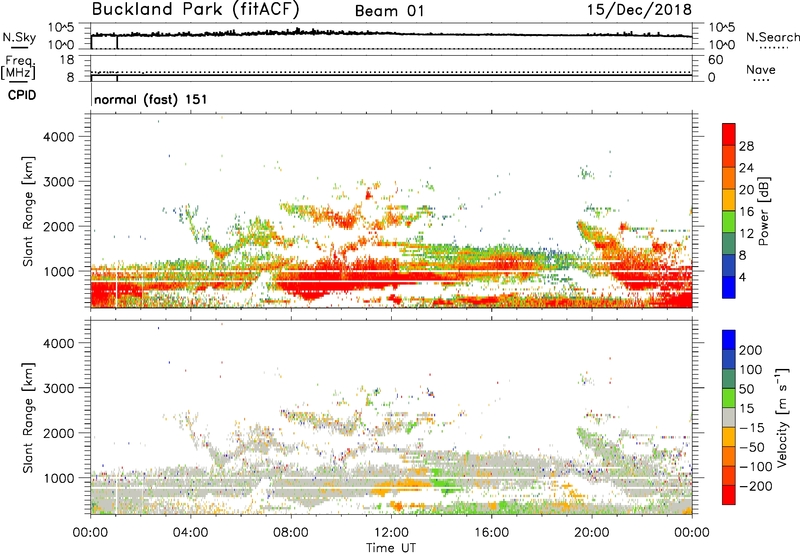The width and height of the screenshot is (800, 554).
Task: Click "2000" on the velocity panel range axis
Action: click(59, 433)
